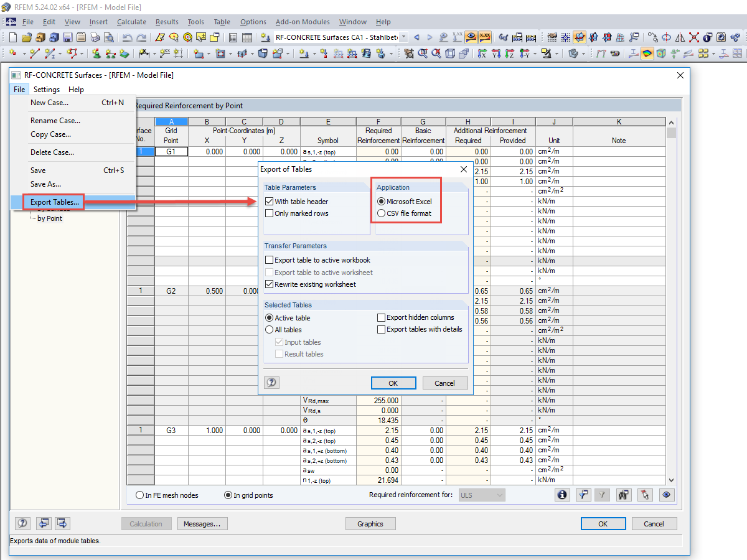Uncheck With table header checkbox
This screenshot has width=747, height=560.
pyautogui.click(x=269, y=202)
